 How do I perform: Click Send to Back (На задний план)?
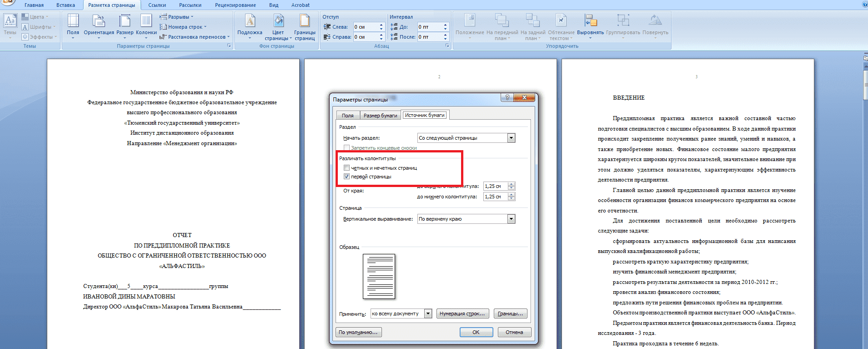pos(533,27)
